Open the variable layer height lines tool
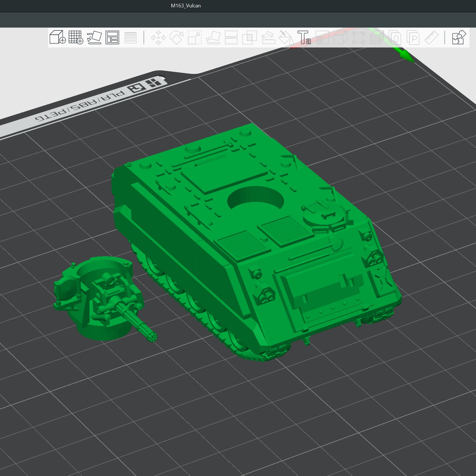 coord(131,37)
